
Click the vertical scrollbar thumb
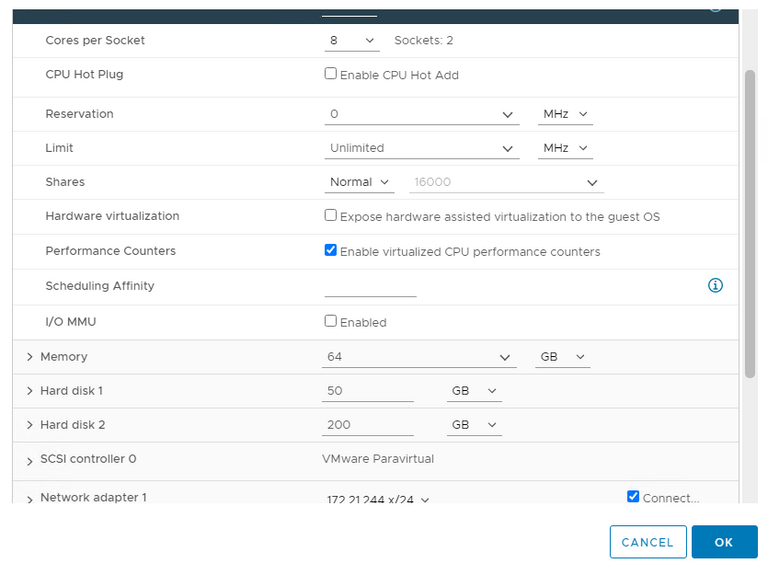point(750,224)
